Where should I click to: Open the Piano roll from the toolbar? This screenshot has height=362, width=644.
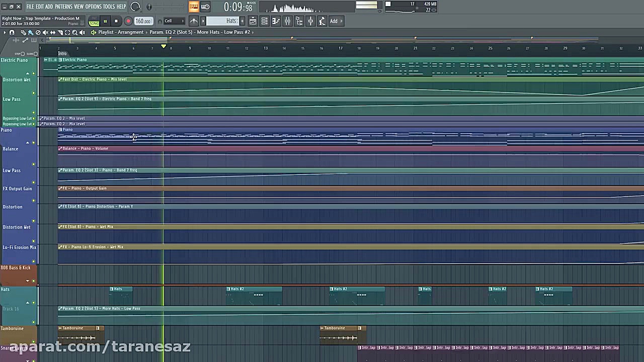[276, 21]
